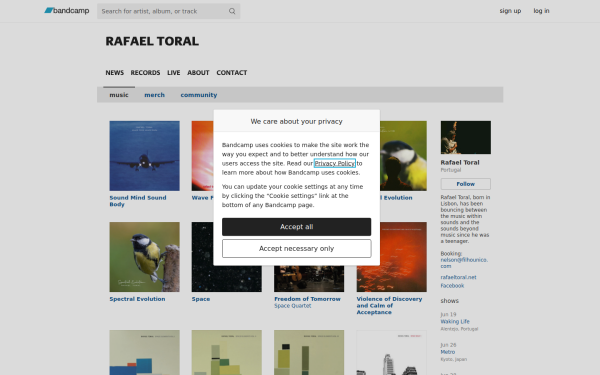Screen dimensions: 600x375
Task: Click the Kyoto, Japan venue text
Action: click(453, 359)
